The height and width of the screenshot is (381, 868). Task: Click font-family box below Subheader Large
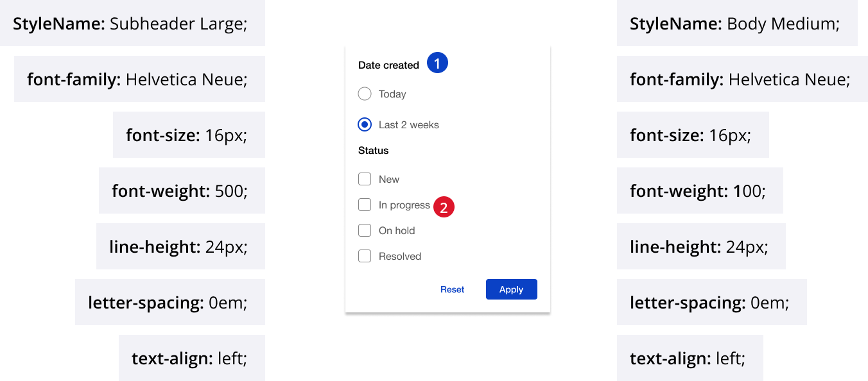click(x=139, y=79)
